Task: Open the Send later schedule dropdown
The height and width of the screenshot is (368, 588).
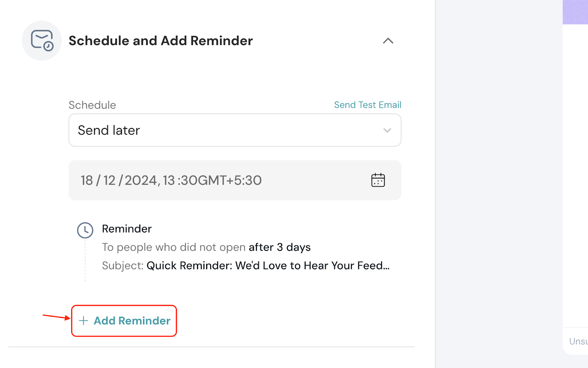Action: (x=234, y=130)
